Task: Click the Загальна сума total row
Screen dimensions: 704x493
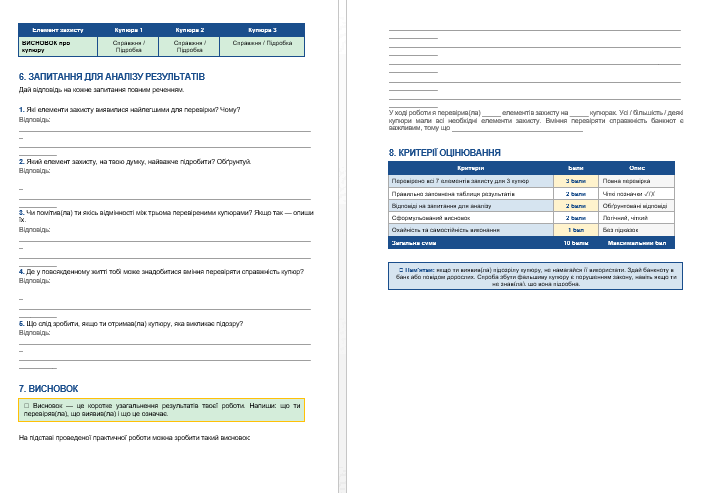Action: (531, 243)
